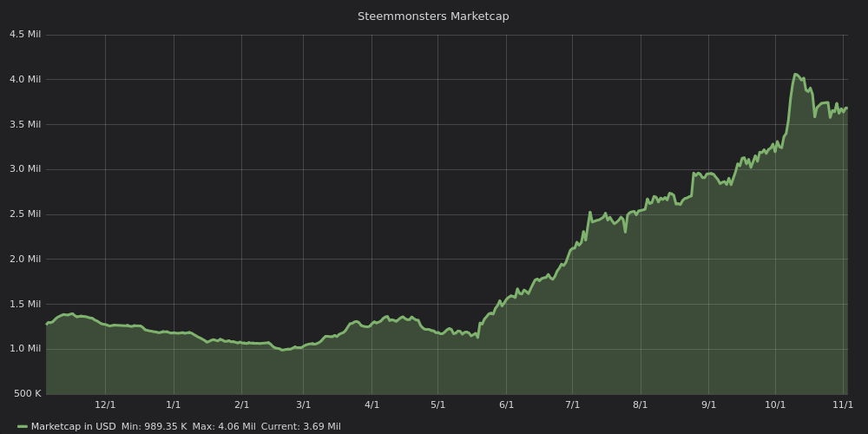
Task: Click the 4.0 Mil y-axis label
Action: click(x=25, y=79)
